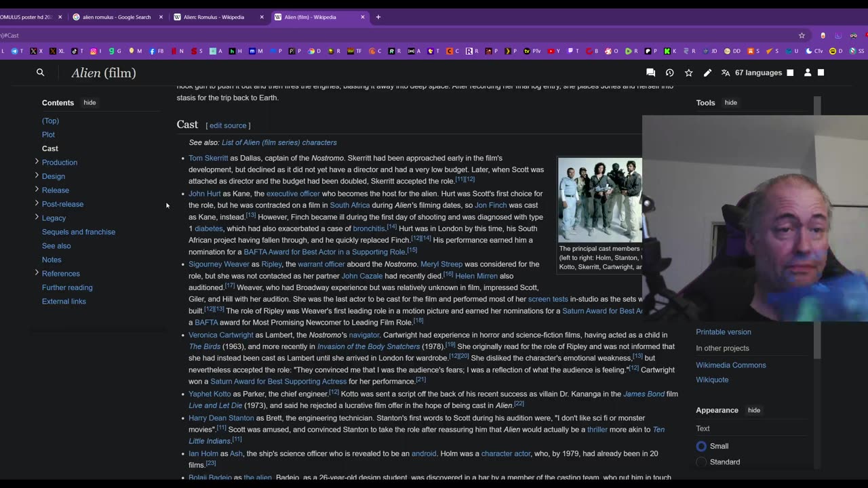Jump to 'See also' in Contents
The width and height of the screenshot is (868, 488).
(x=56, y=245)
